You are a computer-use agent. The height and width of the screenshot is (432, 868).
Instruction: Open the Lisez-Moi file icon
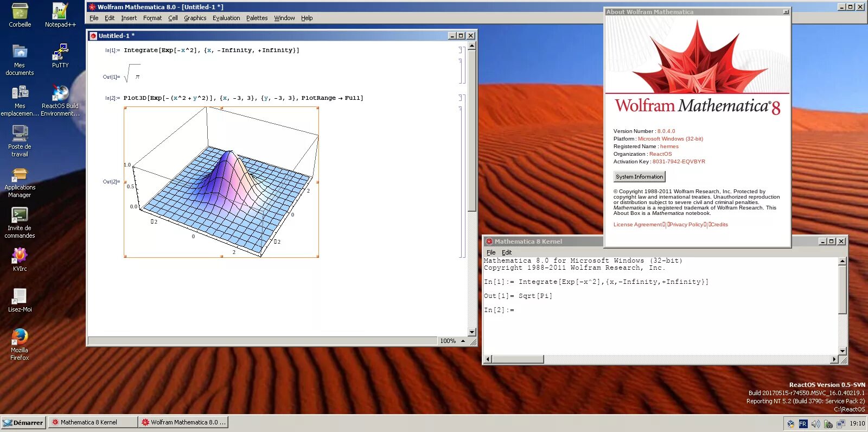(20, 300)
